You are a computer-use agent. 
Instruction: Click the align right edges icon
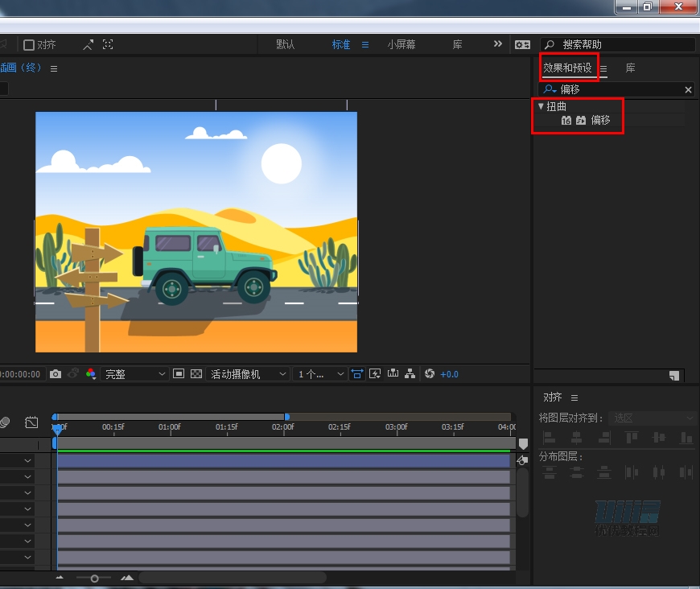(604, 437)
